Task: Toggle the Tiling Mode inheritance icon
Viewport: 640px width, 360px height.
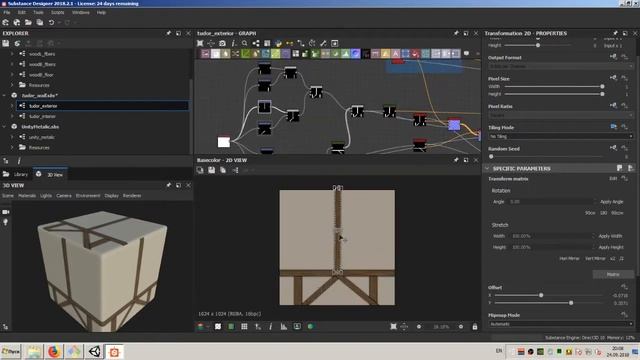Action: tap(613, 127)
